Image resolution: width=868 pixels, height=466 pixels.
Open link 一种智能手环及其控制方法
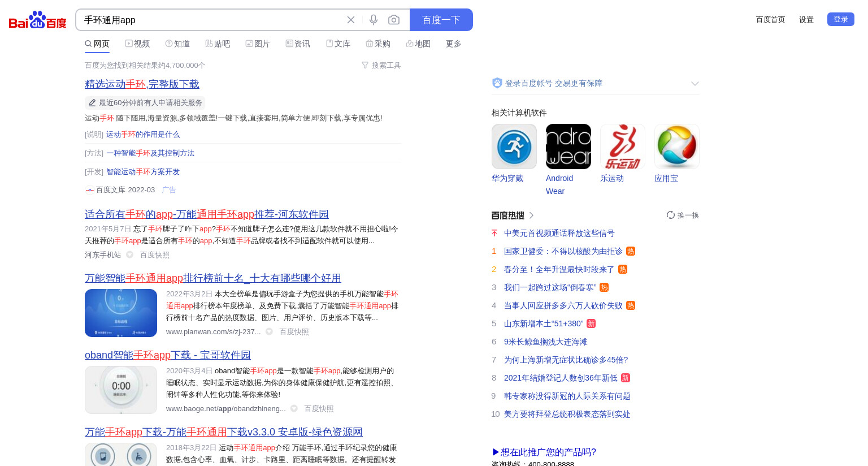[x=150, y=153]
